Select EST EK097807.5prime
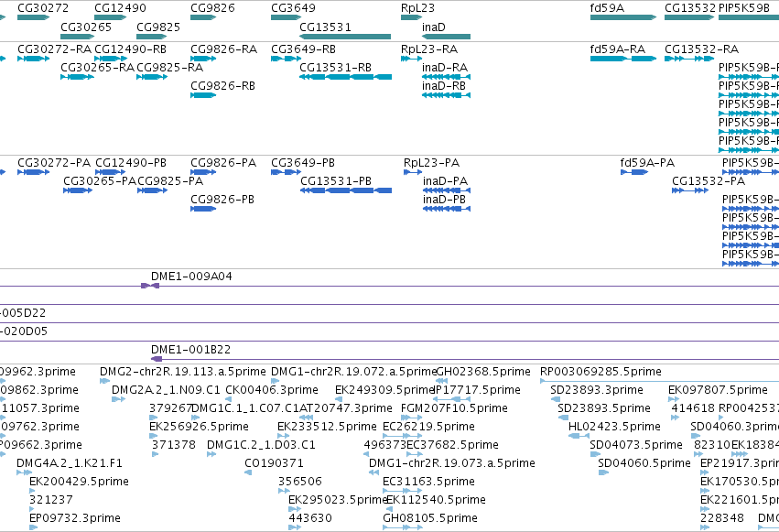The height and width of the screenshot is (532, 779). 673,399
